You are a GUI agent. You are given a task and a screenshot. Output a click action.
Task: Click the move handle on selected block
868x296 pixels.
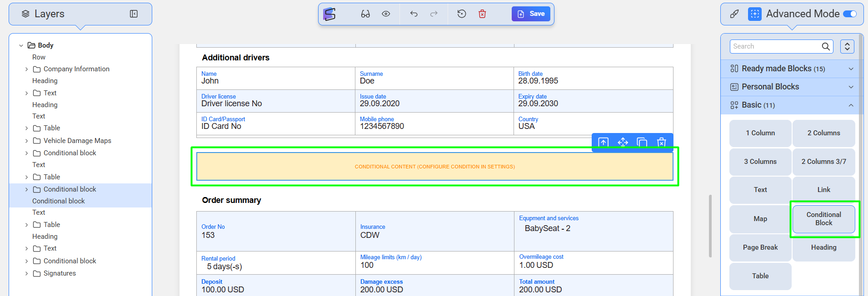623,142
